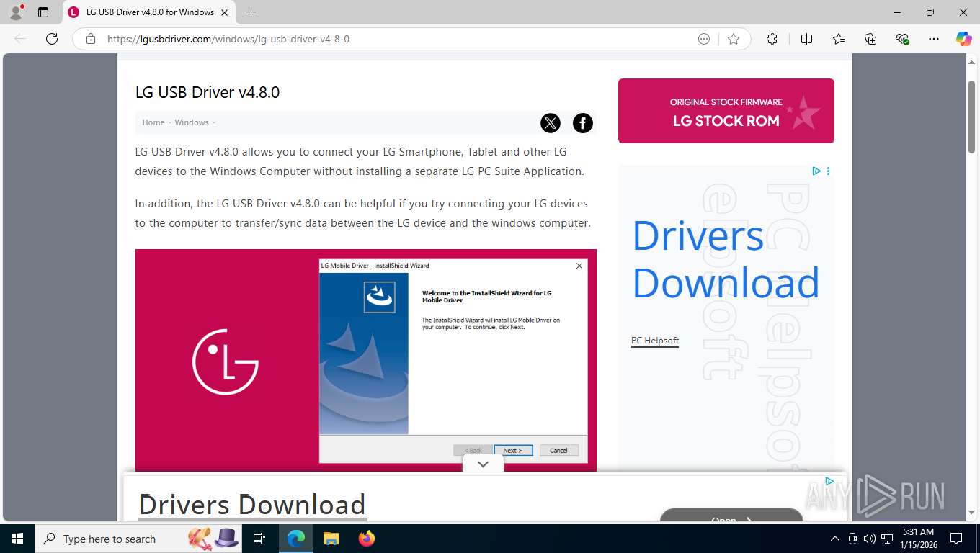980x553 pixels.
Task: Open the Favorites list icon
Action: coord(839,39)
